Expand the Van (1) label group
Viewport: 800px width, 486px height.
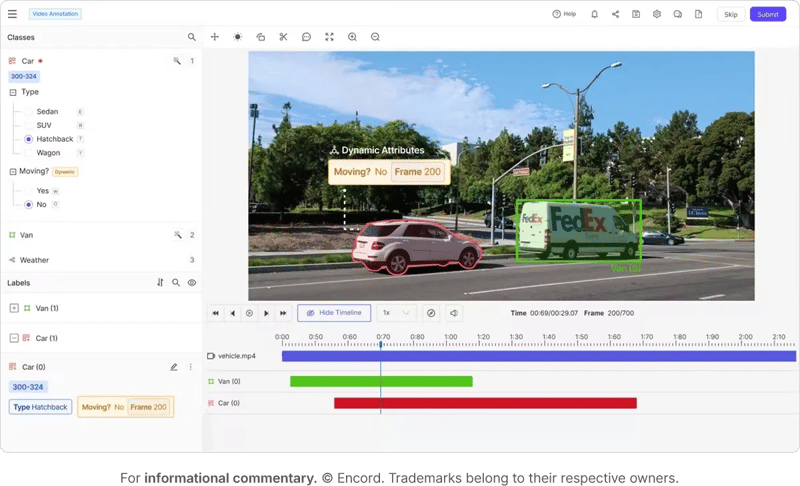coord(14,308)
